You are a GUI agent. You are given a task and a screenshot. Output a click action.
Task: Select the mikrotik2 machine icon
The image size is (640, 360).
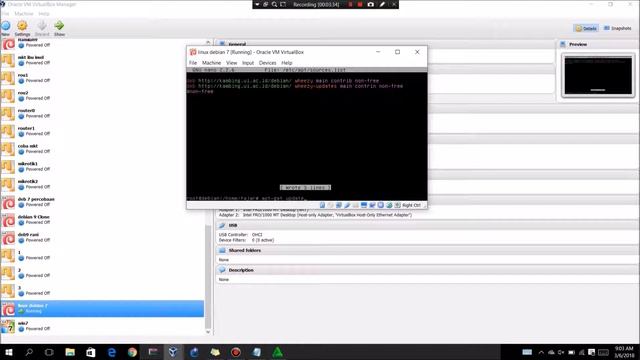click(8, 184)
